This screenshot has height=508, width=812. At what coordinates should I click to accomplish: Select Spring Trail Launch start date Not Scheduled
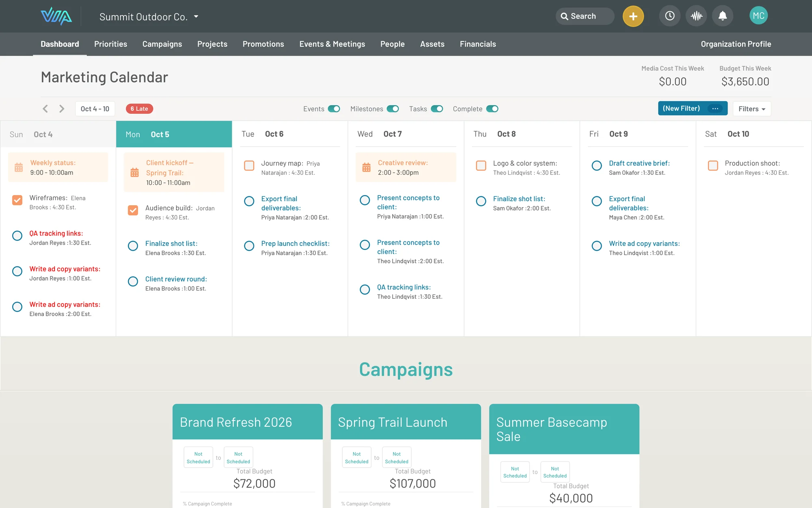tap(356, 458)
